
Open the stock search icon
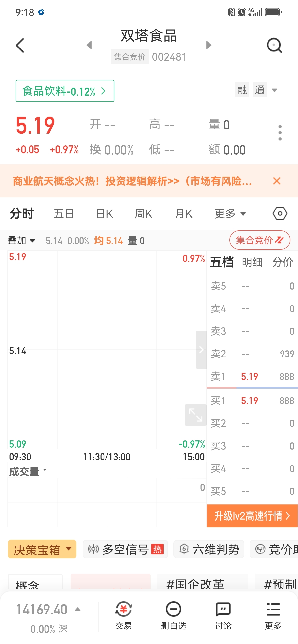click(274, 46)
